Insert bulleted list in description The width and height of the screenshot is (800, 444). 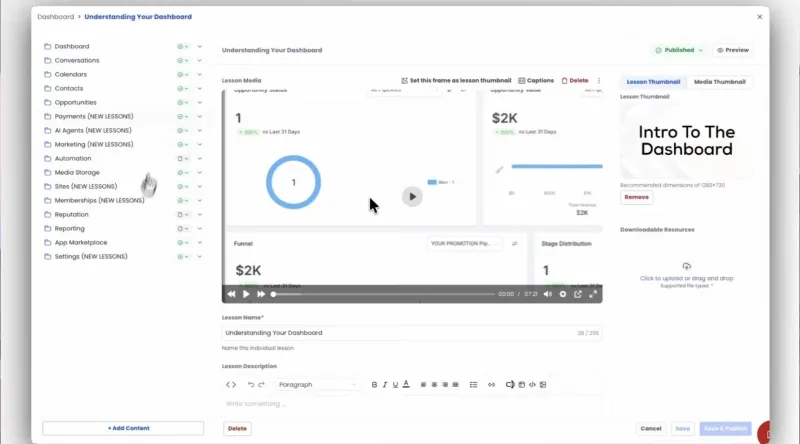pos(473,385)
